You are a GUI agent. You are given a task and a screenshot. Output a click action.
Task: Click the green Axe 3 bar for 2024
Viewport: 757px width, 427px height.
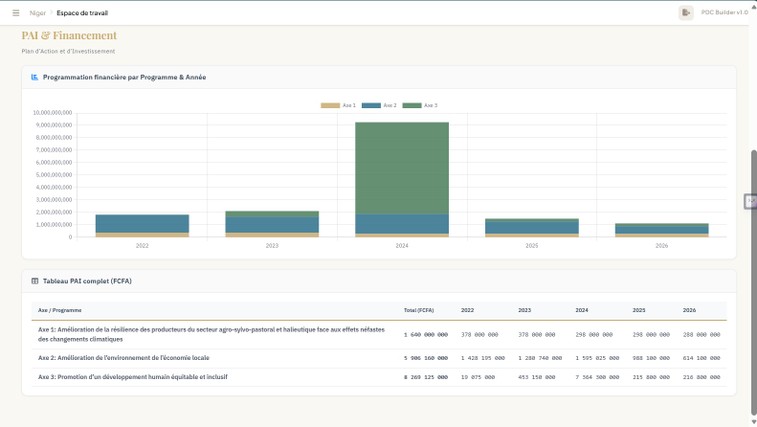click(402, 168)
